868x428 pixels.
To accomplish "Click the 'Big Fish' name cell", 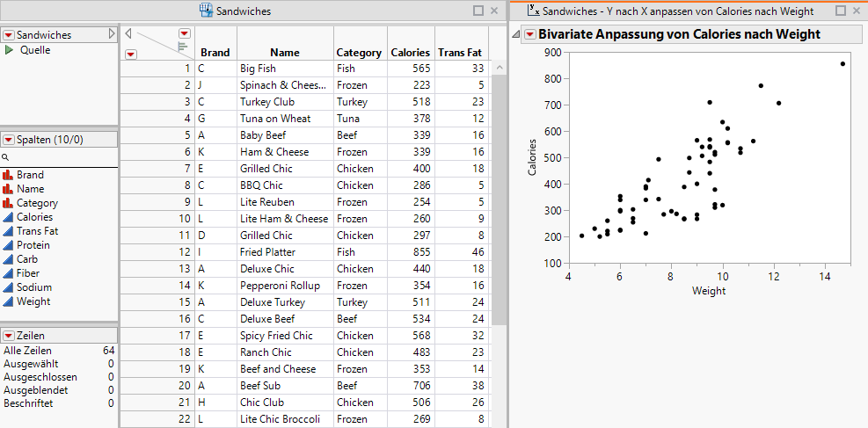I will pos(285,69).
